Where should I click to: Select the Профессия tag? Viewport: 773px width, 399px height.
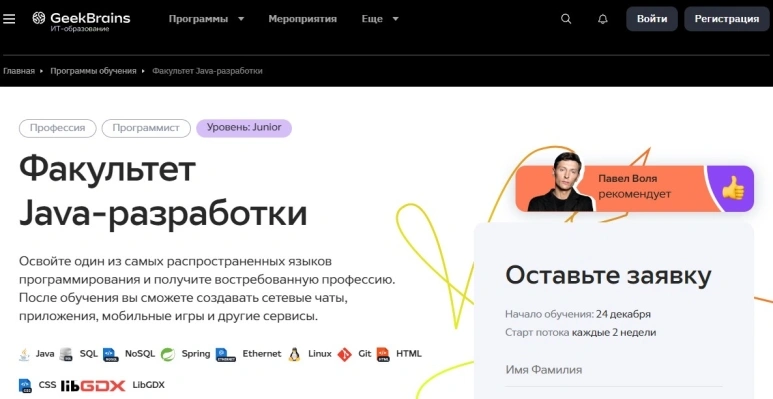(x=58, y=128)
